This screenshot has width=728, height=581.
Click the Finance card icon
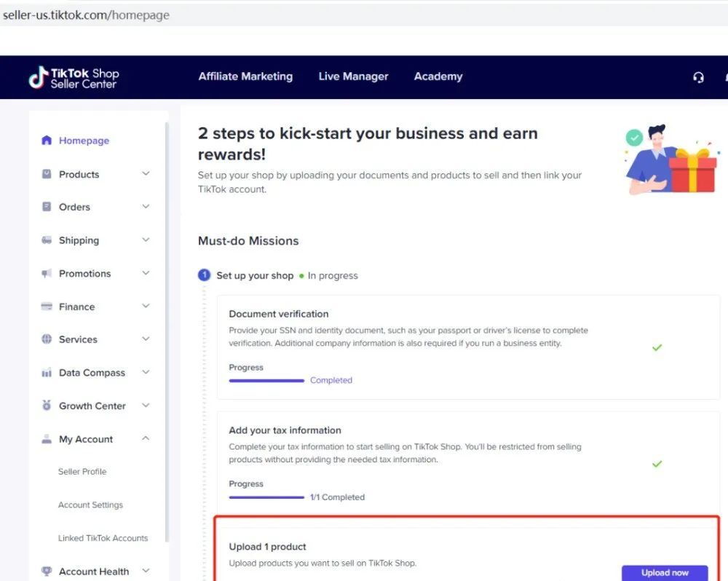pos(47,307)
